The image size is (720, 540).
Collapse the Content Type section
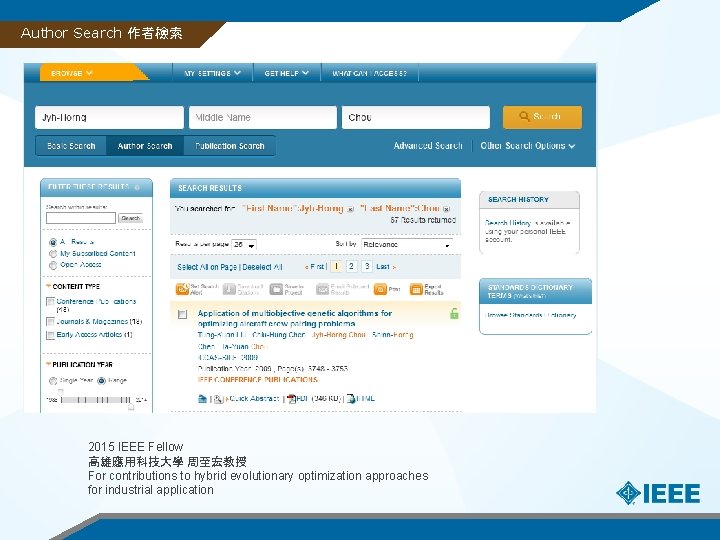49,286
